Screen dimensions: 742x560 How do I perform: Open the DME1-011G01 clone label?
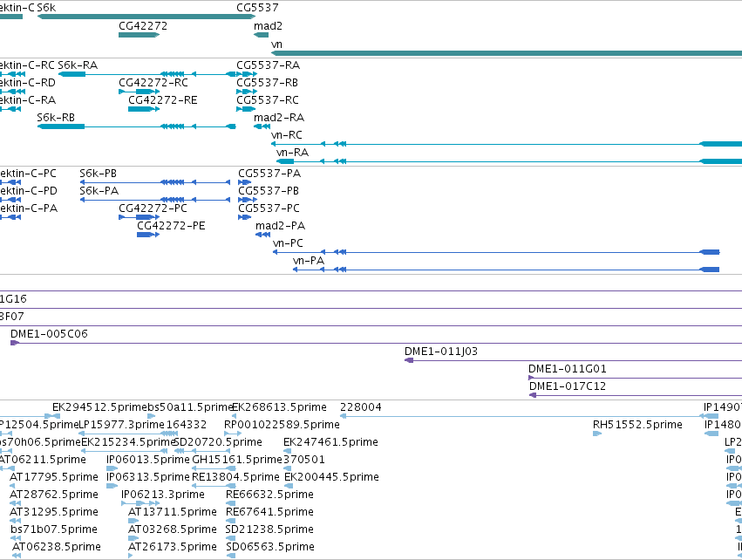pyautogui.click(x=568, y=369)
